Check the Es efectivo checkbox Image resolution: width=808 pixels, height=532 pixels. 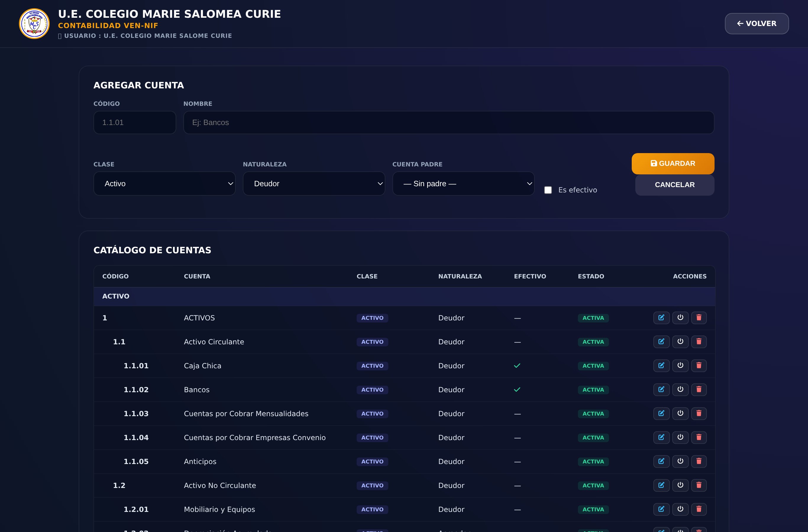pyautogui.click(x=548, y=190)
